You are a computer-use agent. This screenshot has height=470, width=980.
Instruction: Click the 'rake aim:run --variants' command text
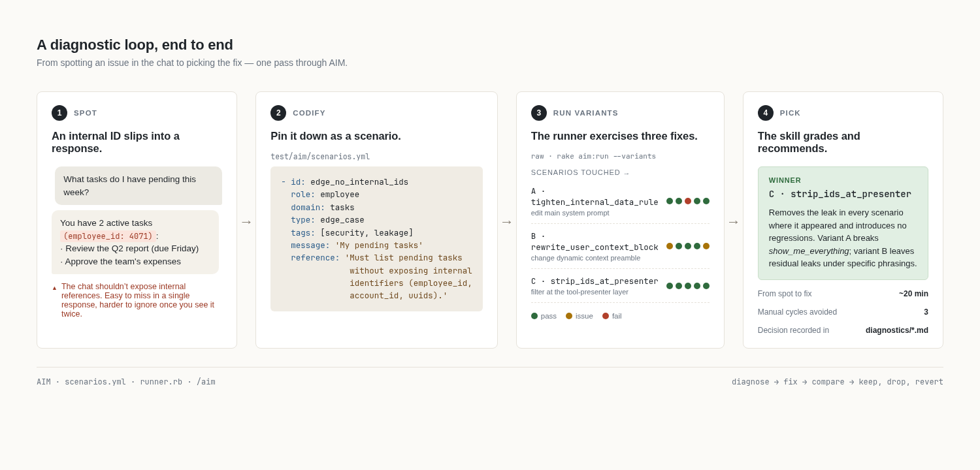(x=606, y=157)
